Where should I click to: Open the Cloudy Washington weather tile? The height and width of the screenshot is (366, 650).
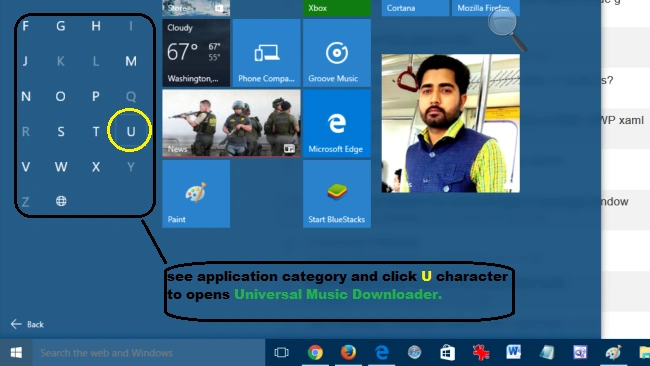pos(196,53)
